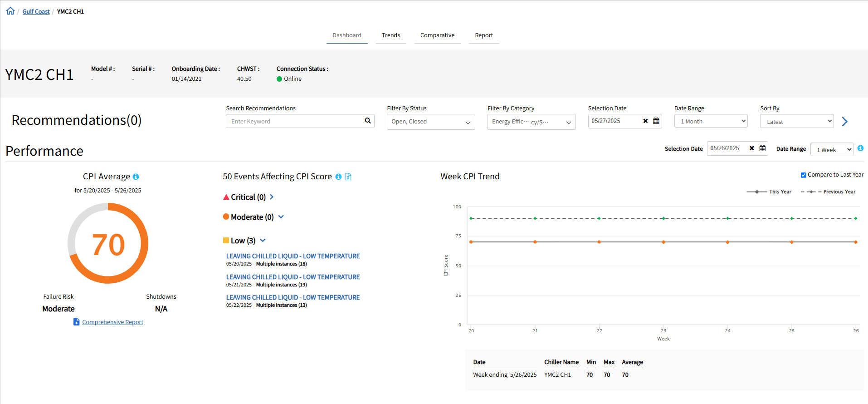This screenshot has width=868, height=404.
Task: Click the Previous Year data point at week 26
Action: pos(856,218)
